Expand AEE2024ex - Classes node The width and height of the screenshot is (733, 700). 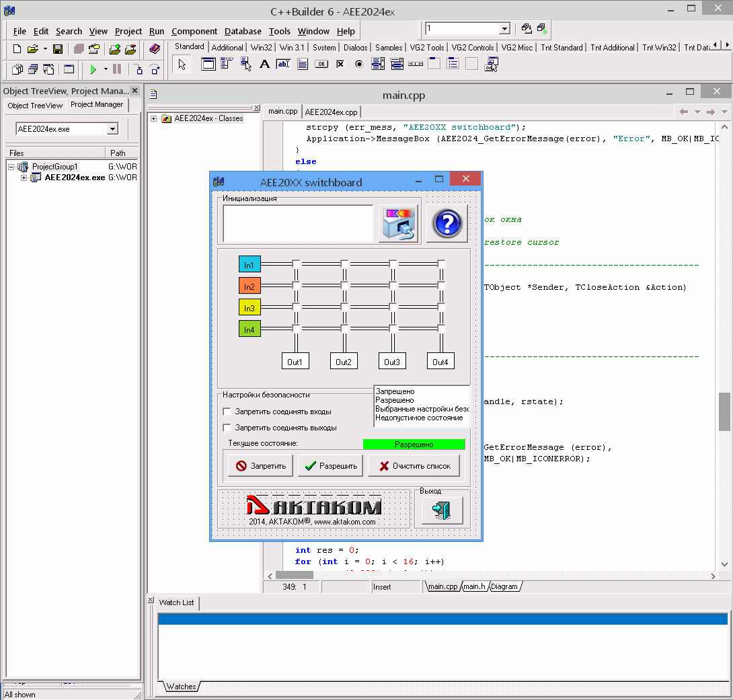[x=153, y=119]
